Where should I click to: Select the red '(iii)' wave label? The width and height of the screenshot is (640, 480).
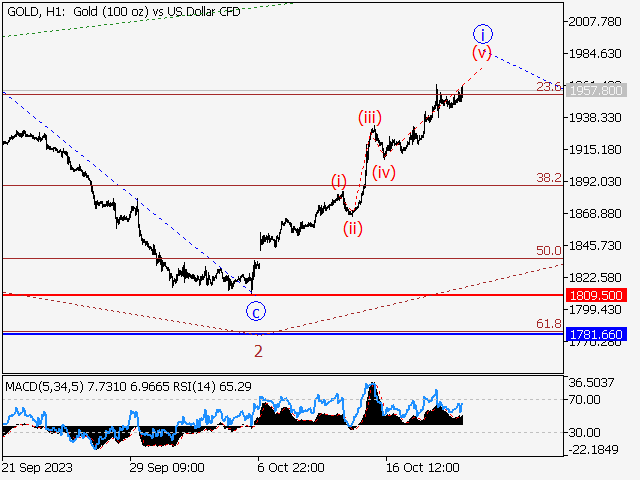click(x=370, y=118)
